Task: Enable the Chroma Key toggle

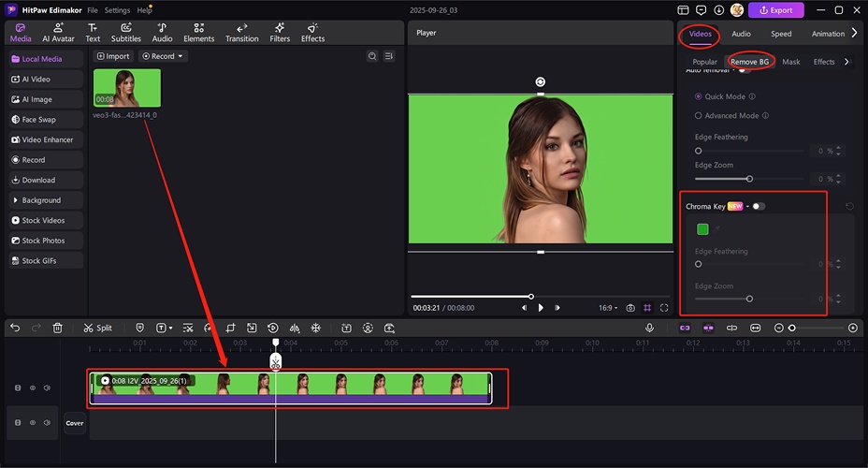Action: click(x=758, y=206)
